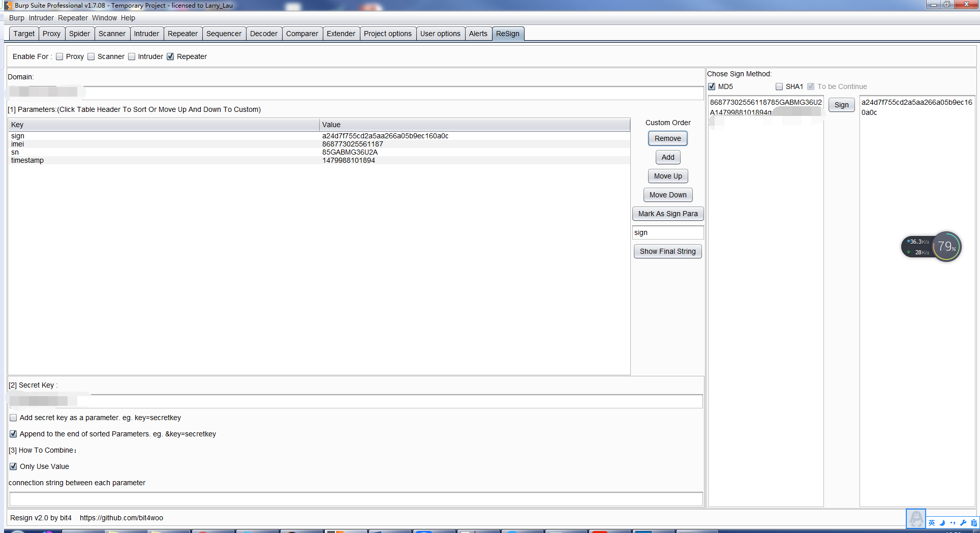Open the Project options tab
The width and height of the screenshot is (980, 533).
click(x=387, y=34)
